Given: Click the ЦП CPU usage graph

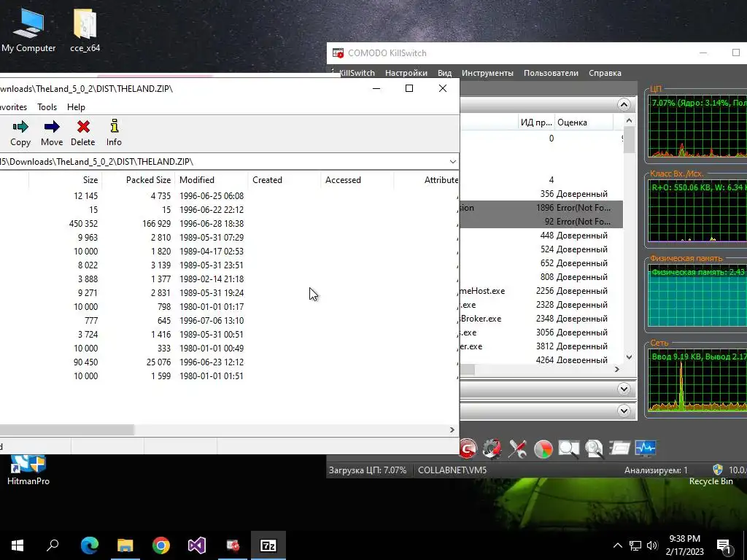Looking at the screenshot, I should pyautogui.click(x=697, y=126).
